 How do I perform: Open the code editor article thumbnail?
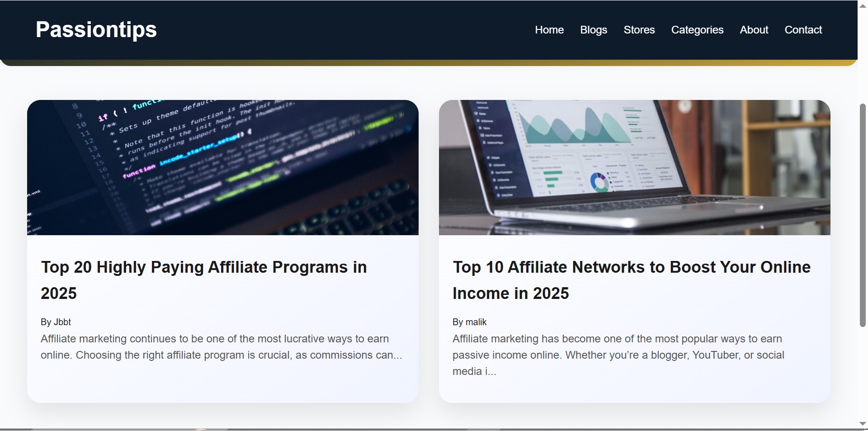coord(223,167)
